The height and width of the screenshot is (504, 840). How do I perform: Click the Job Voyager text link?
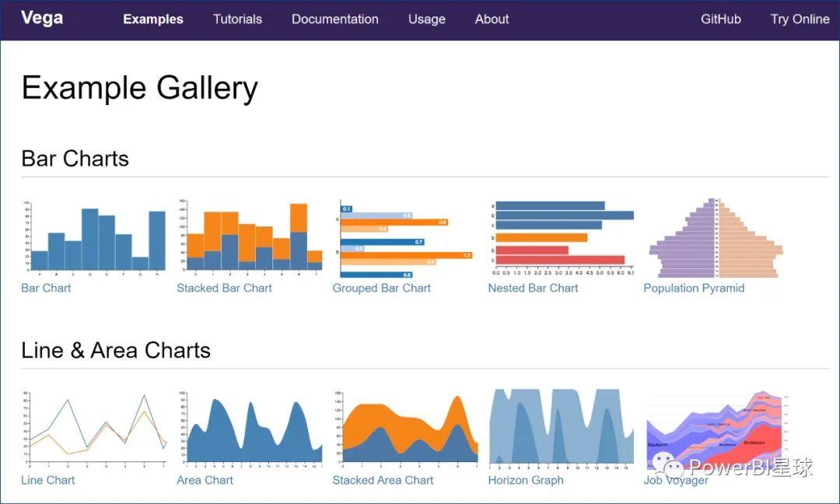[675, 480]
